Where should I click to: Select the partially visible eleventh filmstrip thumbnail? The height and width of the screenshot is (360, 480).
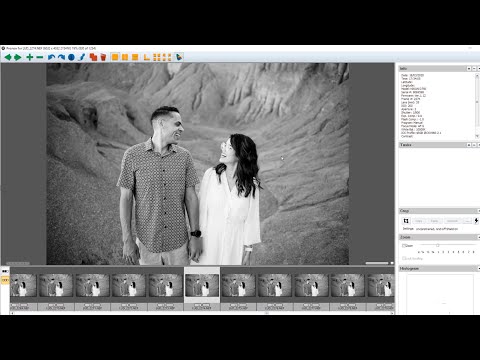(381, 286)
